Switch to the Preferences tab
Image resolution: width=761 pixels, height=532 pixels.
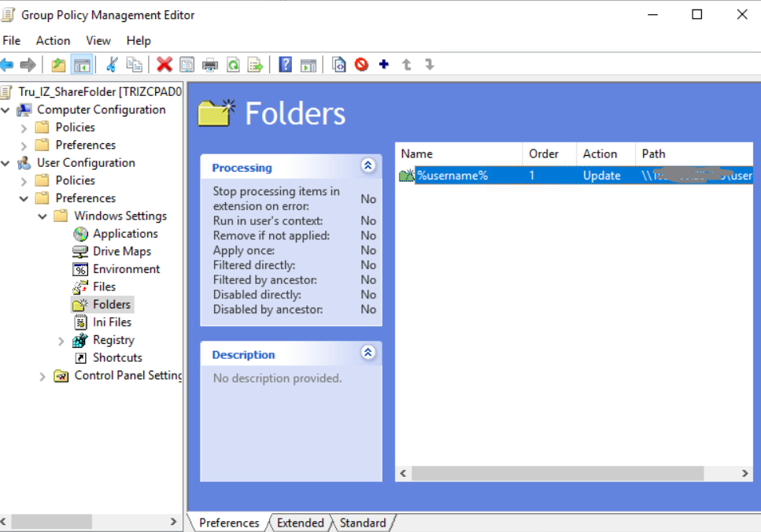(x=228, y=523)
